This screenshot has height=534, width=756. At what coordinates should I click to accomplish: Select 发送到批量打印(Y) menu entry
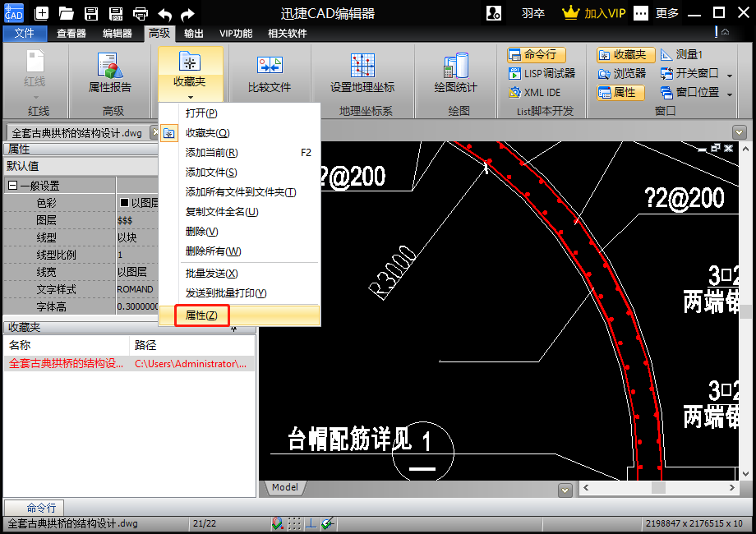click(240, 293)
